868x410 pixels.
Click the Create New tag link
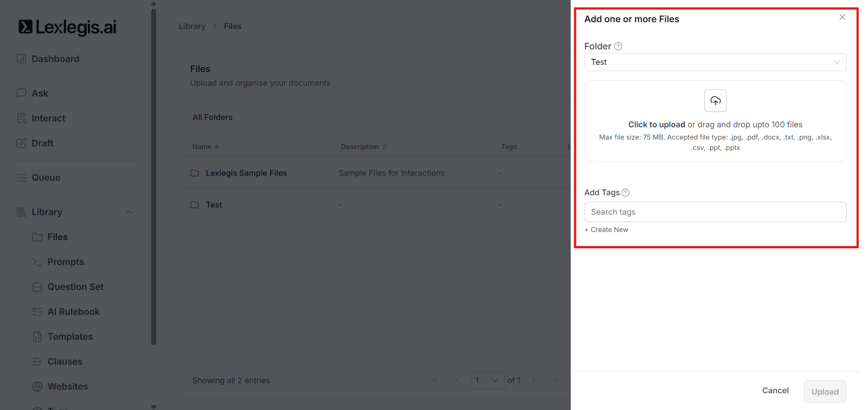(606, 230)
